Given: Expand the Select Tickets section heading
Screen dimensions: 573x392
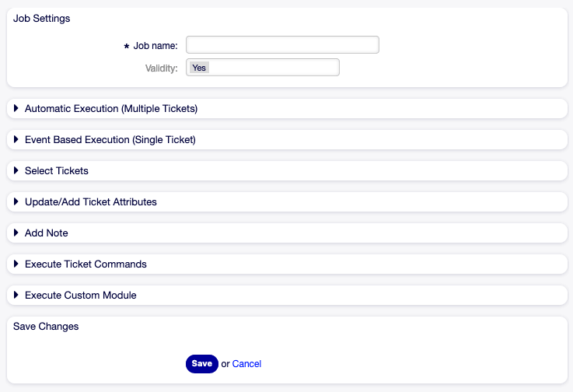Looking at the screenshot, I should pos(57,171).
